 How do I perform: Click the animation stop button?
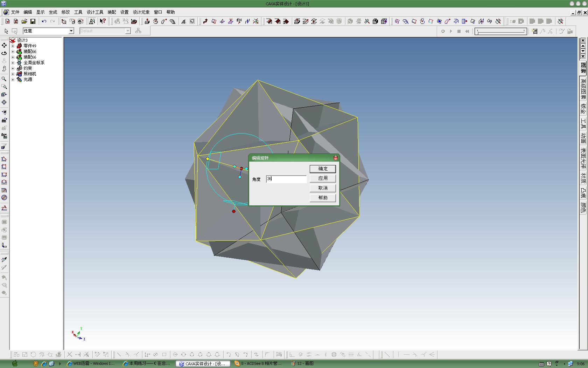pyautogui.click(x=459, y=31)
